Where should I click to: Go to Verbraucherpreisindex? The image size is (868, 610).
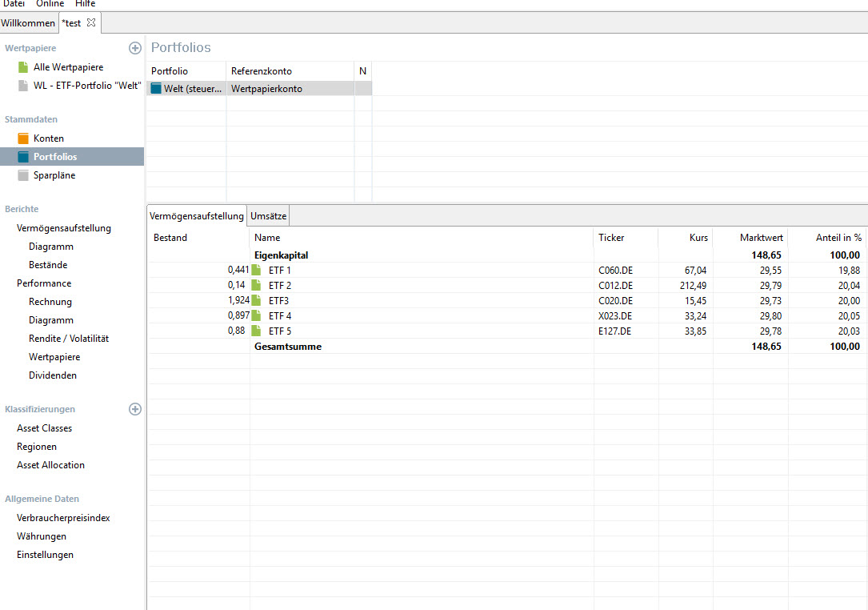(63, 518)
